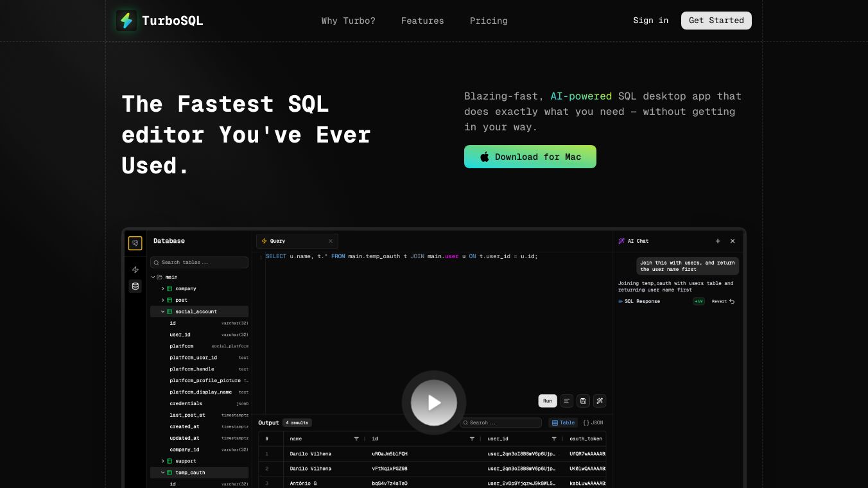
Task: Click the AI magic wand icon near Run
Action: pos(600,401)
